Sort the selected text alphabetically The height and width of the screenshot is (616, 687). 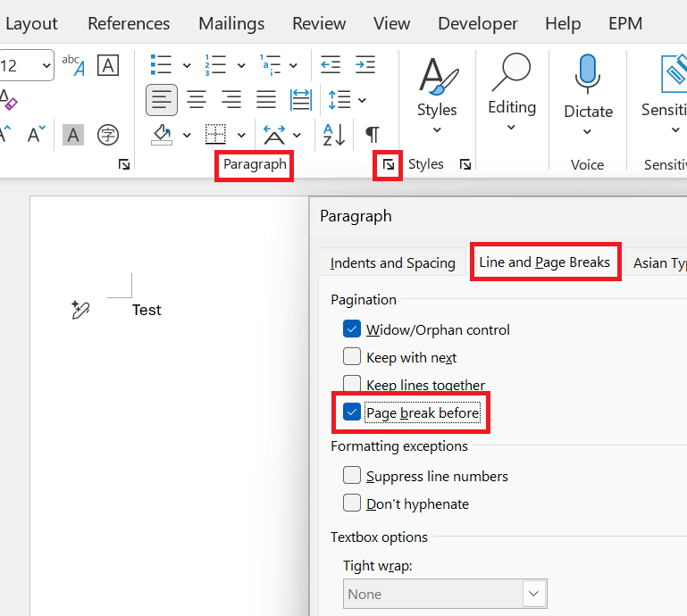pos(334,135)
